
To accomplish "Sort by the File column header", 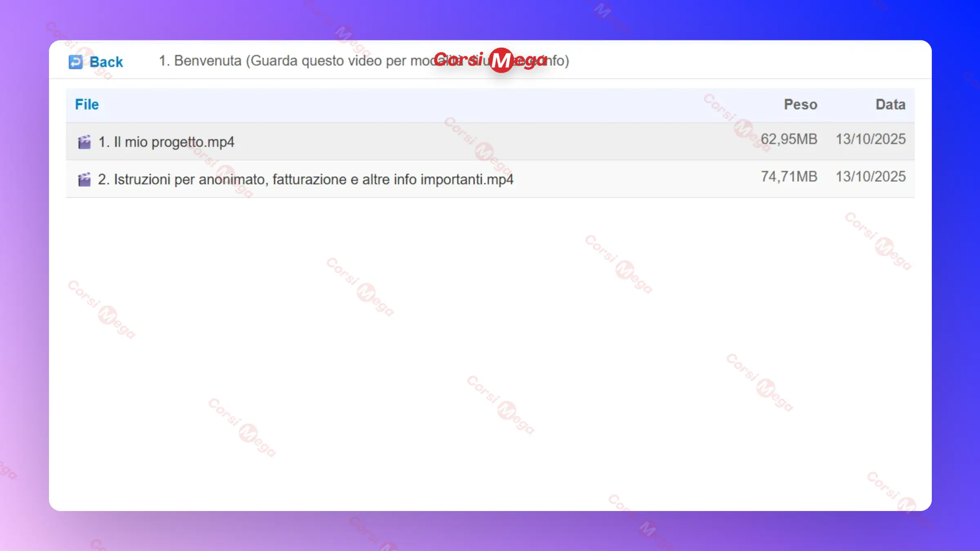I will (87, 104).
